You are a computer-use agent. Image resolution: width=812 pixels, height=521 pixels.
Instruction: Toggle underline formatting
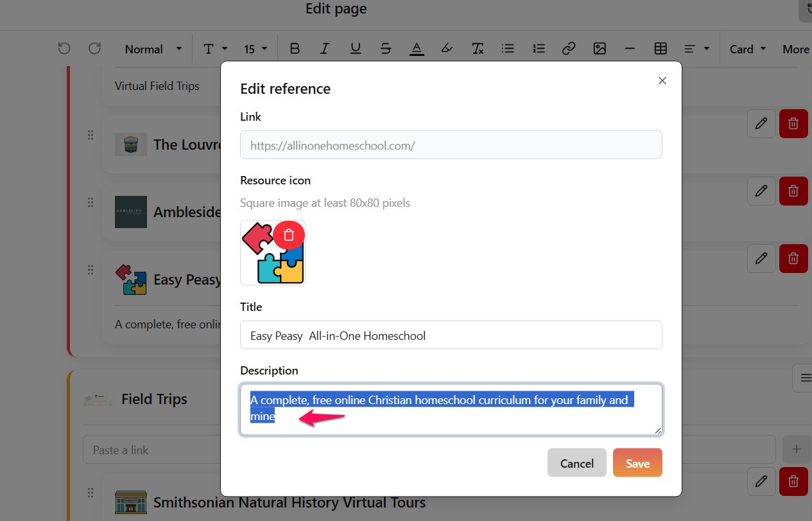[x=356, y=49]
